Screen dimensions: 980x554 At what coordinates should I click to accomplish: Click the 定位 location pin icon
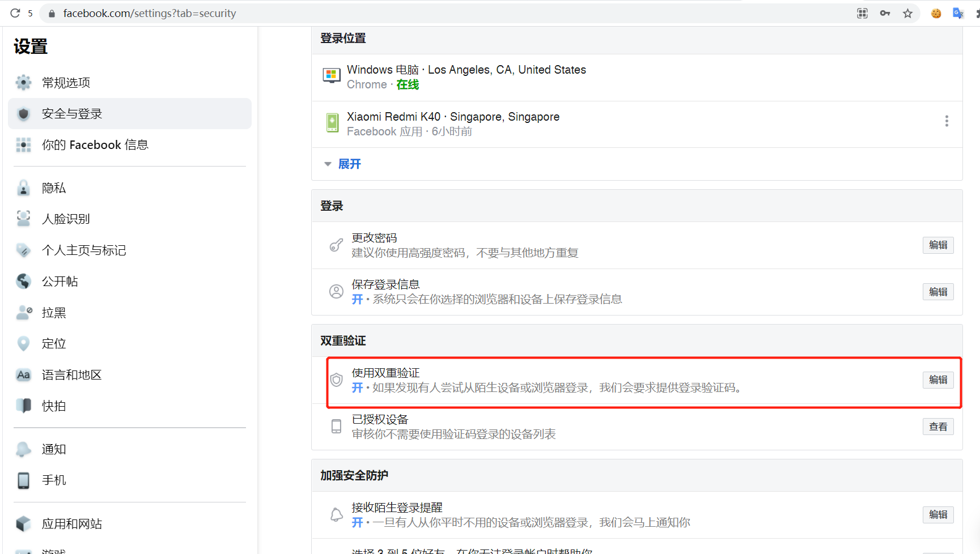click(x=23, y=344)
